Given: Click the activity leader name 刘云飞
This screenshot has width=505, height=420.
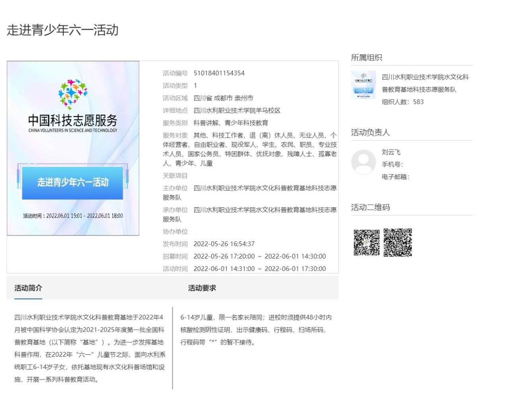Looking at the screenshot, I should click(391, 152).
